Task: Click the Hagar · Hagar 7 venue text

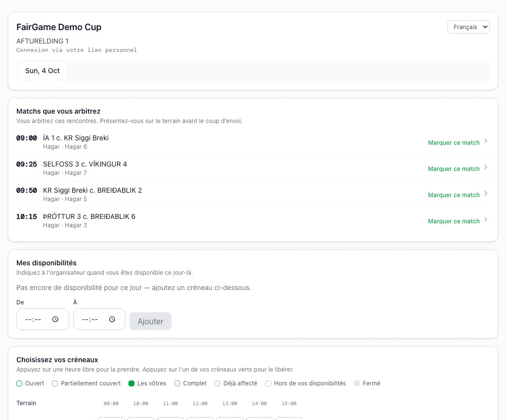Action: 65,173
